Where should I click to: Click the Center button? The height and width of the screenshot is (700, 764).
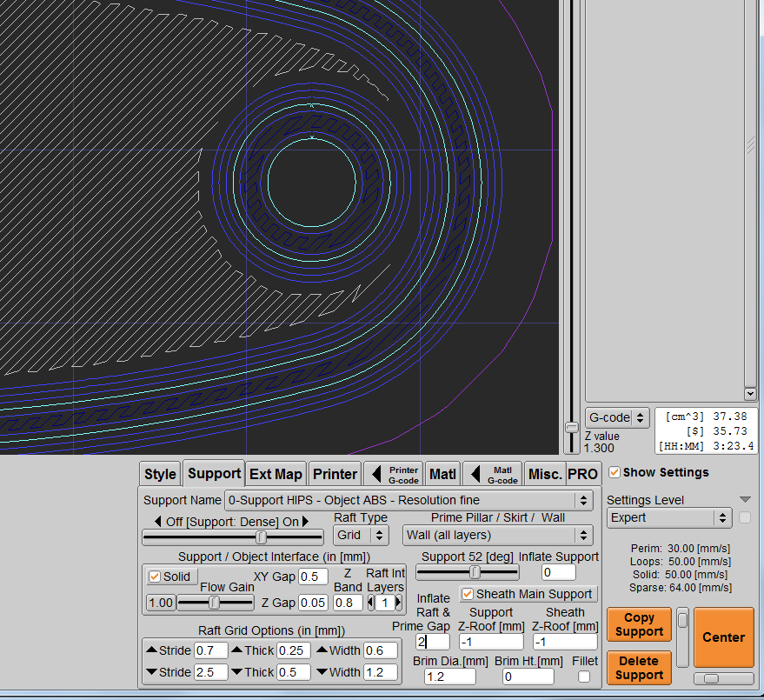[x=723, y=637]
